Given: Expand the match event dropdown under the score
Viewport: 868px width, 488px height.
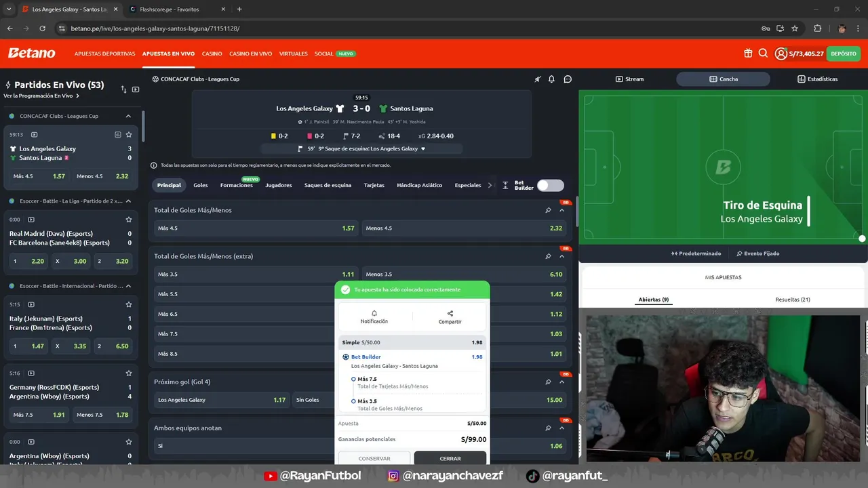Looking at the screenshot, I should (423, 148).
